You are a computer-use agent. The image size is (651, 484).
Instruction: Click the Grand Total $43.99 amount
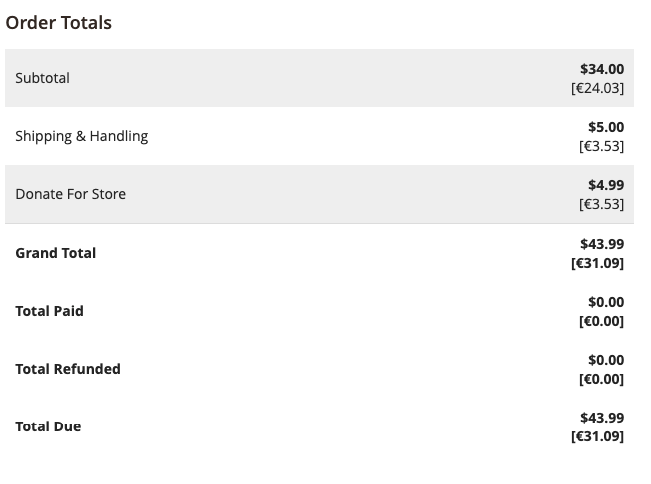602,244
